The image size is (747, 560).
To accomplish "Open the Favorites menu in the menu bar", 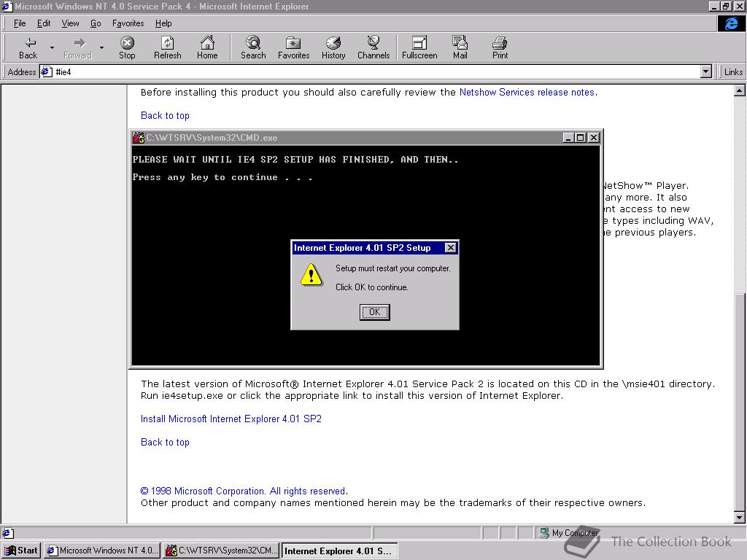I will [128, 23].
